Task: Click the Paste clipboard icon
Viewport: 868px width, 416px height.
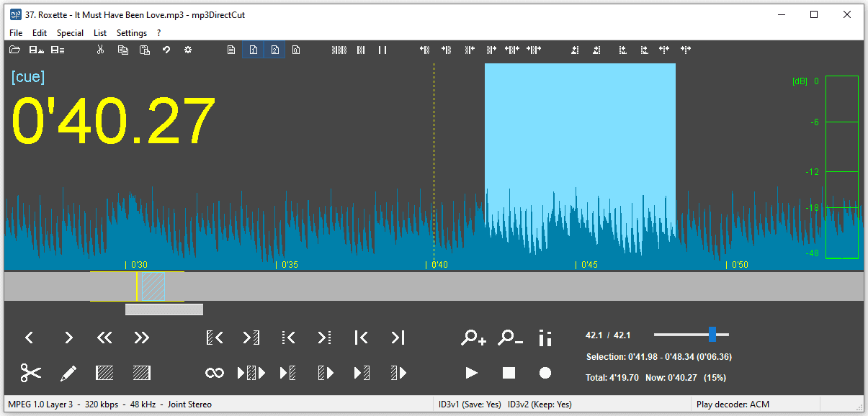Action: click(x=145, y=50)
